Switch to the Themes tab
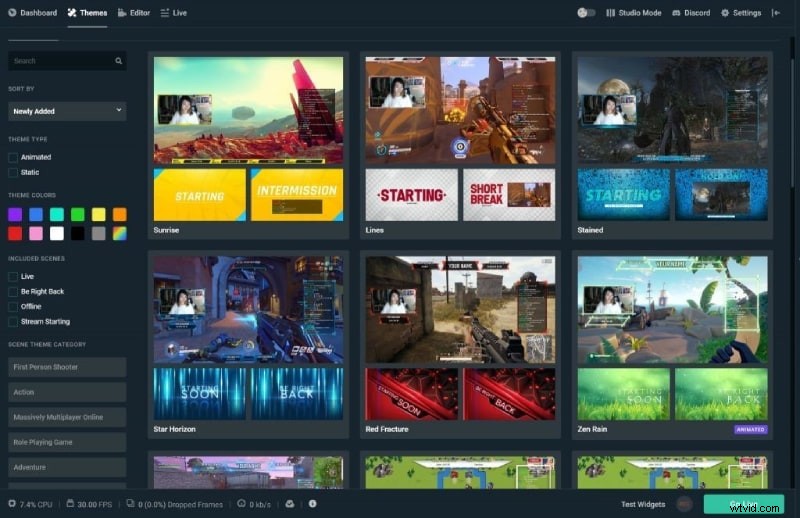 tap(87, 13)
